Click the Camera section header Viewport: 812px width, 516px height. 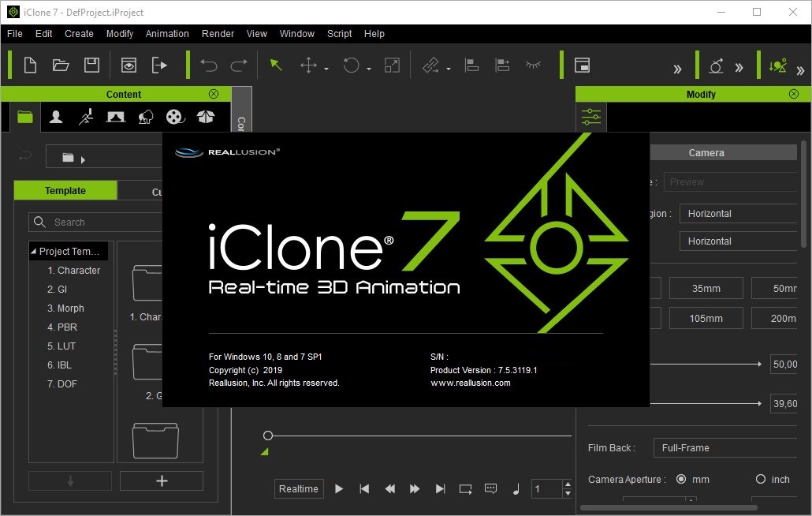722,152
